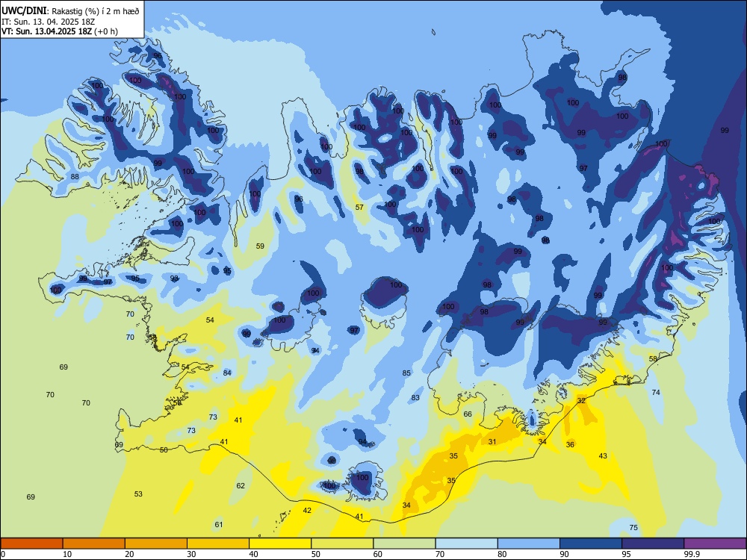747x560 pixels.
Task: Click the map value '74'
Action: 656,393
